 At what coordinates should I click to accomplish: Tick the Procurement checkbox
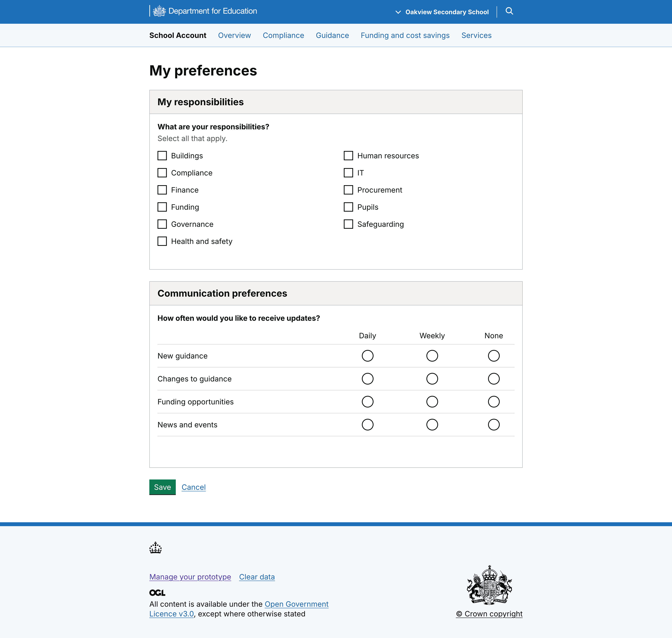348,190
